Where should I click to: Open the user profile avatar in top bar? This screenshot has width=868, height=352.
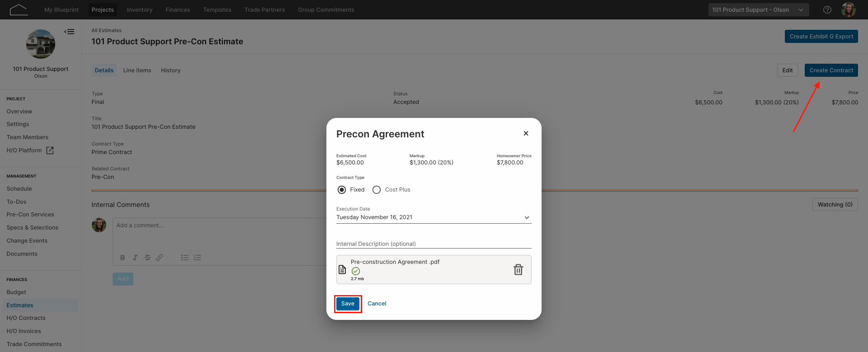coord(849,9)
